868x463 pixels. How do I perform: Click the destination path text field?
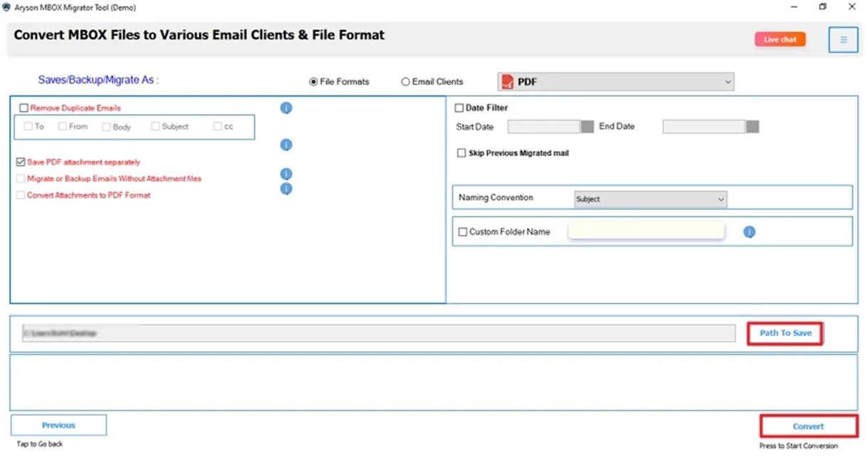(x=379, y=333)
